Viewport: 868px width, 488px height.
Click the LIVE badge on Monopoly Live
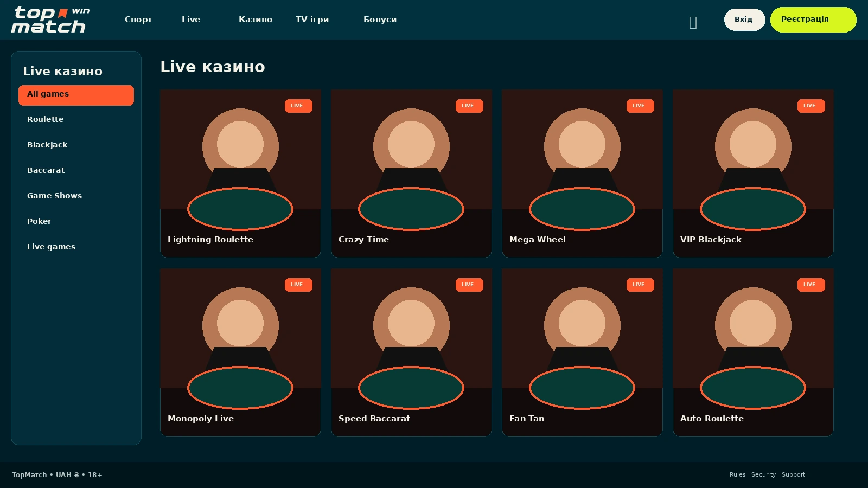coord(298,285)
